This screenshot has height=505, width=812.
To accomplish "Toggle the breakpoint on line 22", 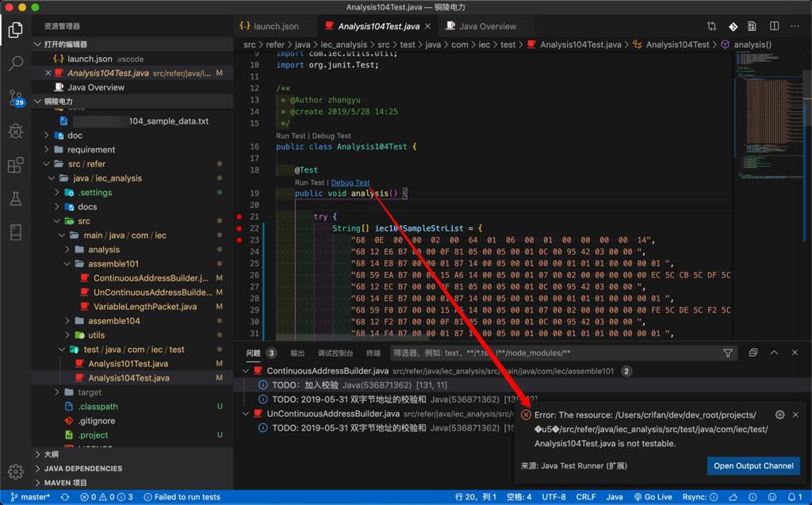I will coord(239,228).
